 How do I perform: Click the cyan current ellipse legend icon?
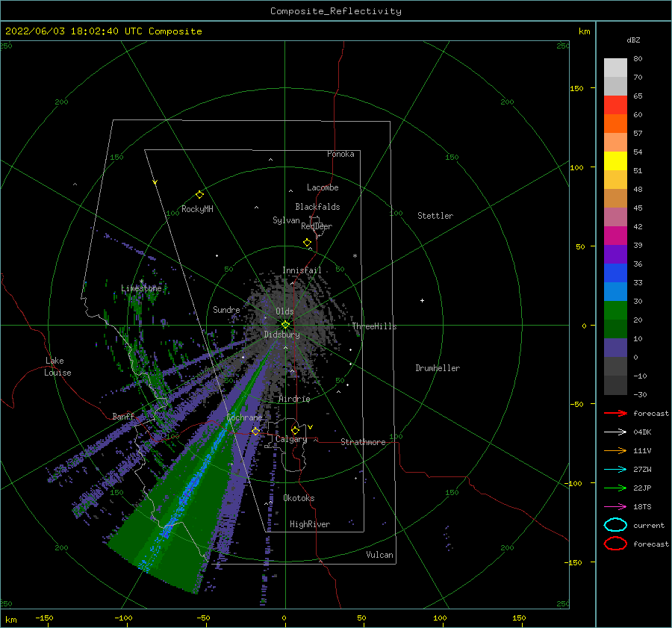coord(615,525)
